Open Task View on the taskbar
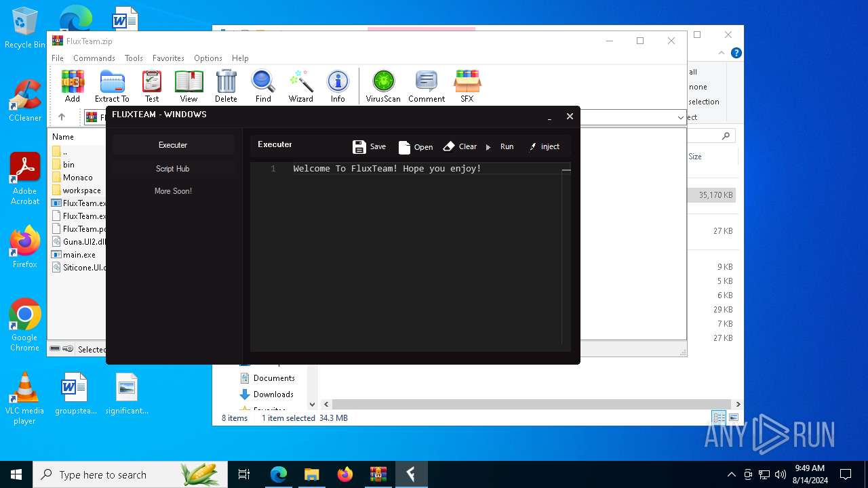This screenshot has height=488, width=868. coord(244,474)
